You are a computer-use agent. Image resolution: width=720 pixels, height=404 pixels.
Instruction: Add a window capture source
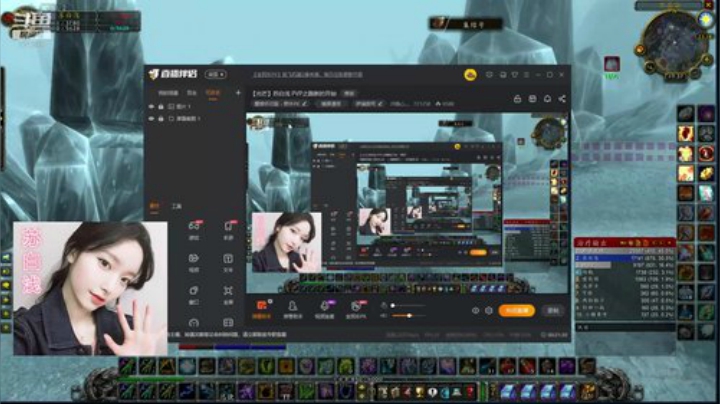tap(194, 294)
